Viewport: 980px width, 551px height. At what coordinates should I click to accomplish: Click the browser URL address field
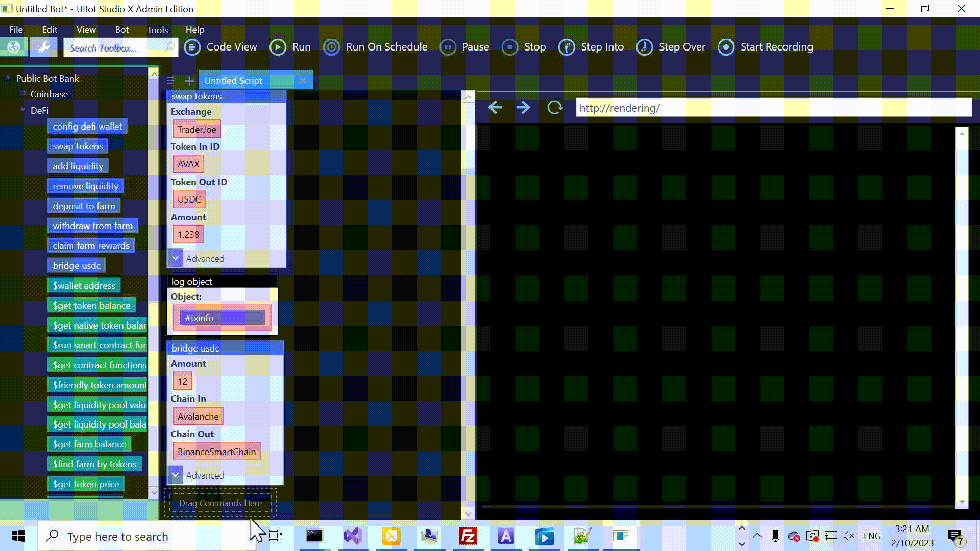pyautogui.click(x=773, y=108)
